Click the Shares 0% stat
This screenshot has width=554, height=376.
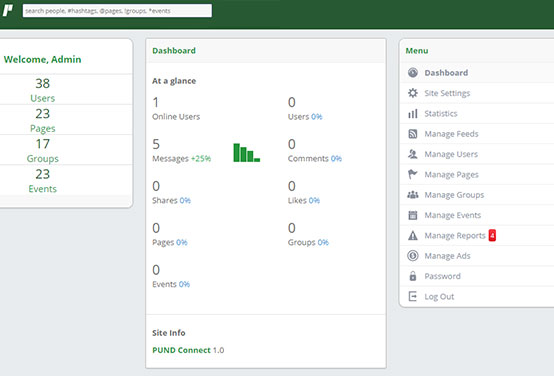pyautogui.click(x=171, y=200)
